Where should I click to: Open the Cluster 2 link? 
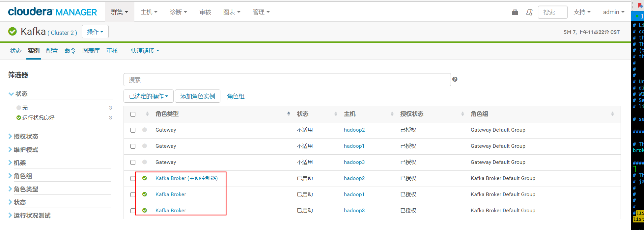[62, 33]
